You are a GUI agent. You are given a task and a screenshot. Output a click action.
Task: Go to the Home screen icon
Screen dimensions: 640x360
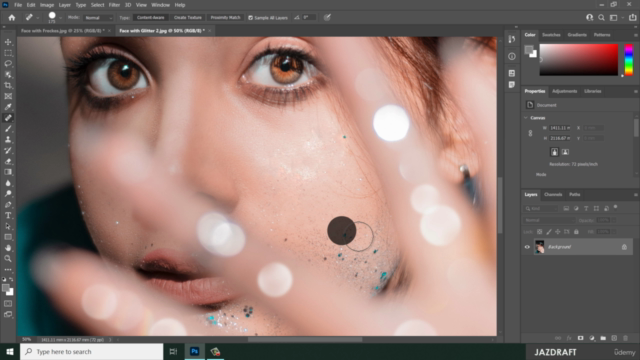point(12,18)
